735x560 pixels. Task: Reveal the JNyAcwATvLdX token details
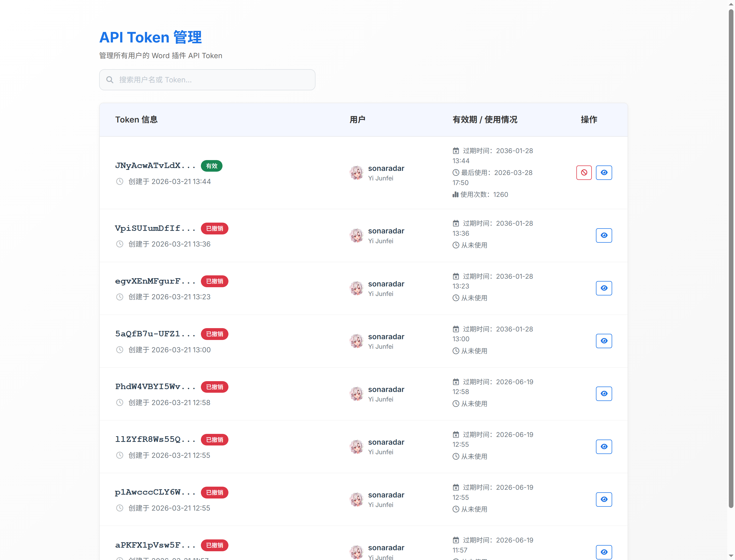coord(604,173)
